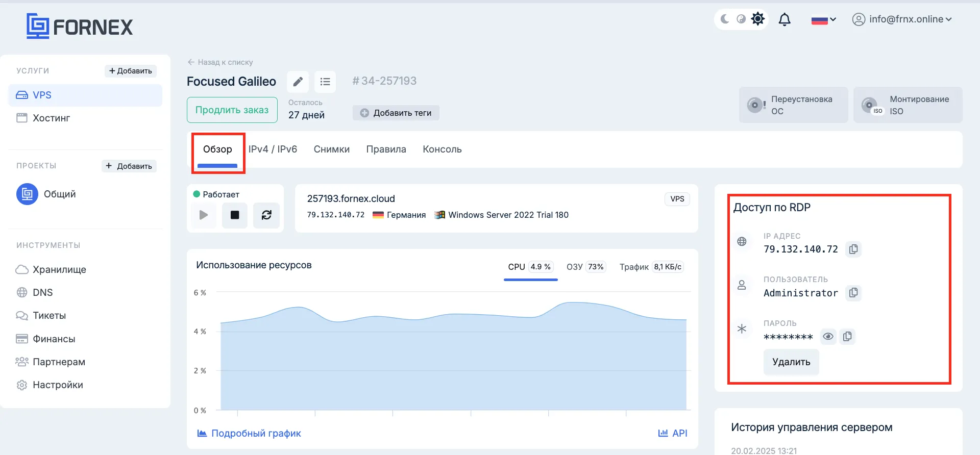Image resolution: width=980 pixels, height=455 pixels.
Task: Switch to the IPv4 / IPv6 tab
Action: tap(273, 149)
